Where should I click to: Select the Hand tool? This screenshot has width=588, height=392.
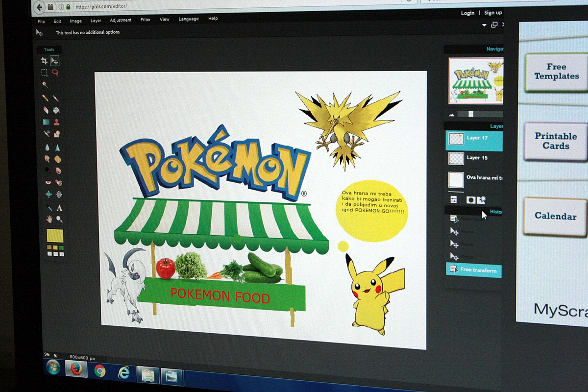(x=49, y=219)
